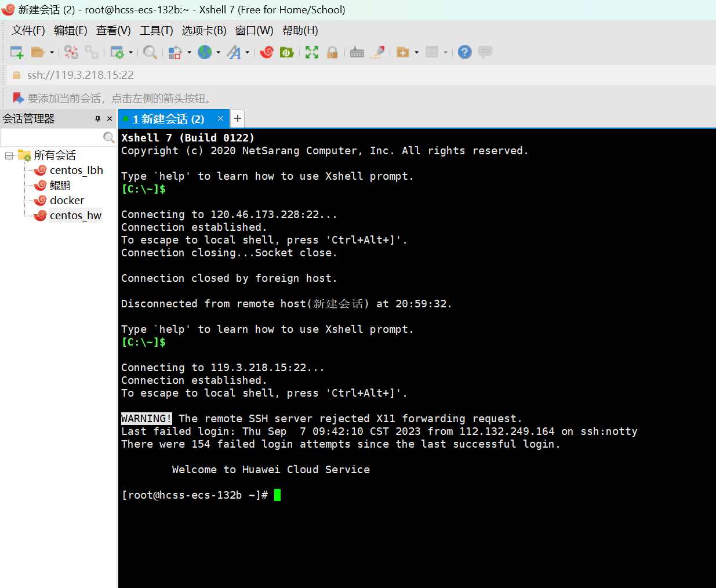The image size is (716, 588).
Task: Collapse the 所有会话 tree node
Action: [9, 155]
